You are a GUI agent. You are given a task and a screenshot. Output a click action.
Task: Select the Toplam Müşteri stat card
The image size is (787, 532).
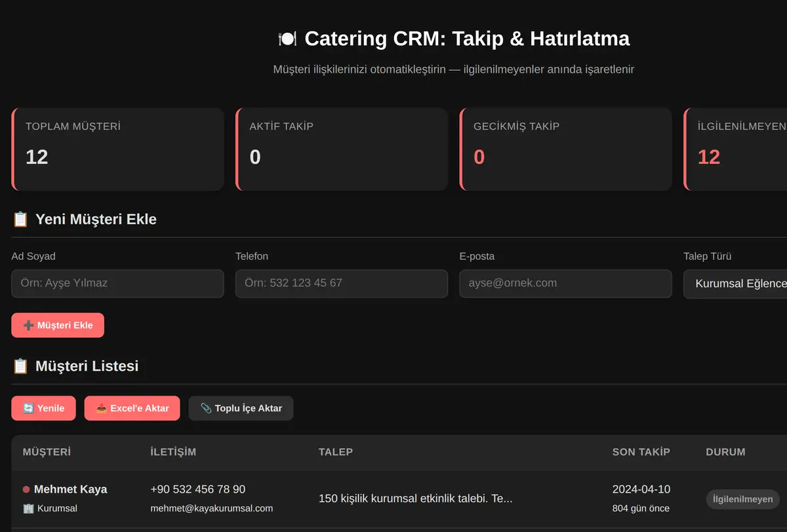coord(117,150)
